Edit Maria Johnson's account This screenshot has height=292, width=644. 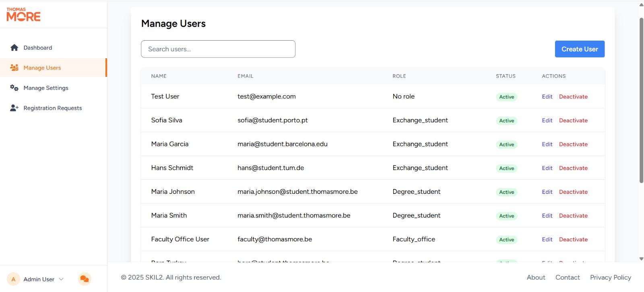(x=547, y=192)
